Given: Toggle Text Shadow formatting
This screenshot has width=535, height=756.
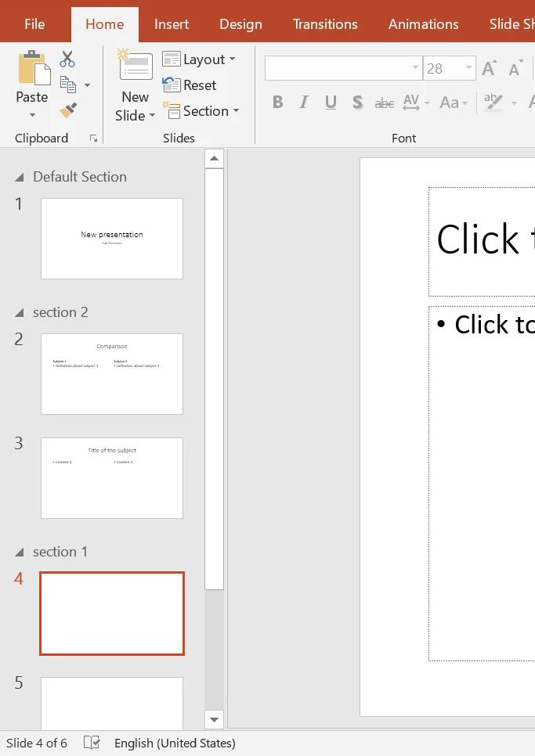Looking at the screenshot, I should click(x=357, y=103).
